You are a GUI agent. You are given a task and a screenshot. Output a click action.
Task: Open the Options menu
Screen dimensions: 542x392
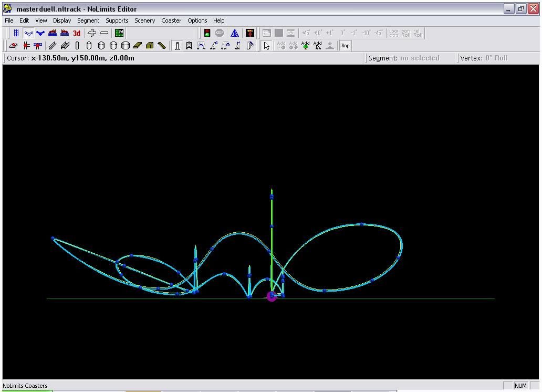(x=197, y=20)
